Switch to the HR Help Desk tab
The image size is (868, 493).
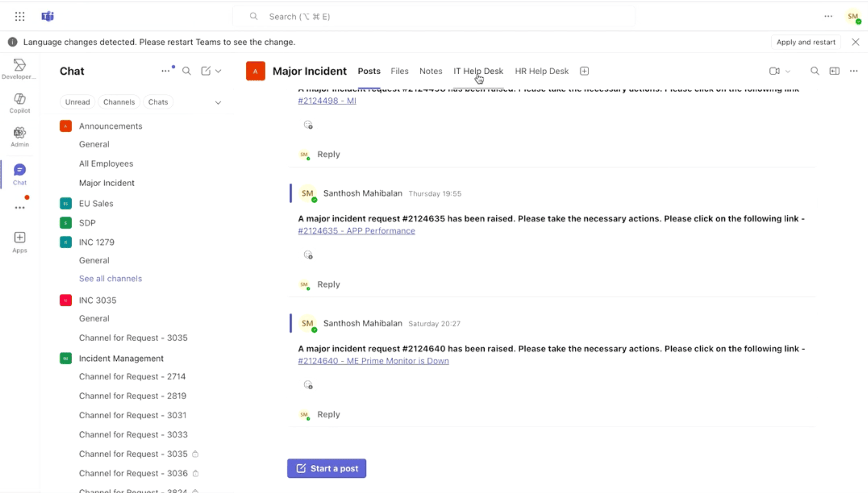pyautogui.click(x=541, y=71)
